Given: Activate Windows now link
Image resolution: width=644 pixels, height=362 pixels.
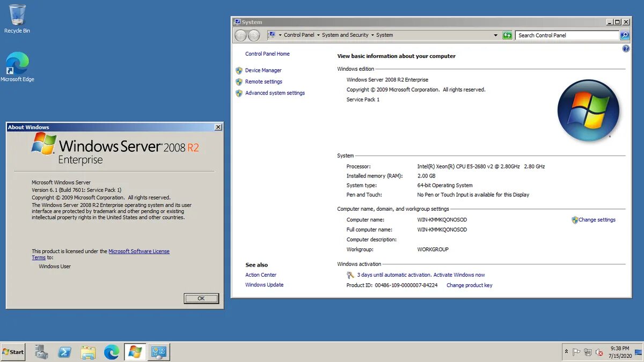Looking at the screenshot, I should point(459,275).
